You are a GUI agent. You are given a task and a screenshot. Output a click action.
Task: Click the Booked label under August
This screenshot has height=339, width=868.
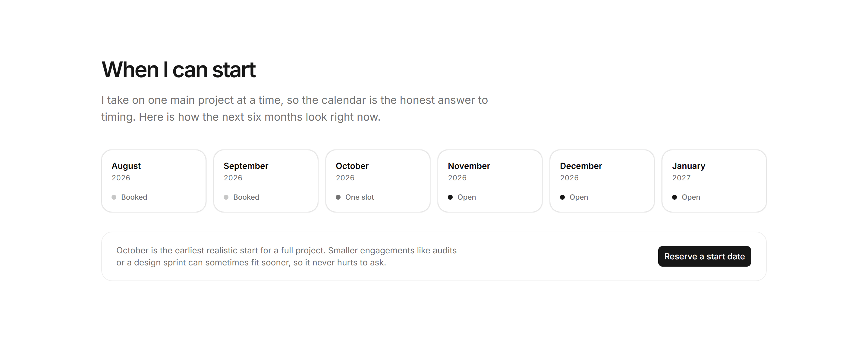click(134, 197)
